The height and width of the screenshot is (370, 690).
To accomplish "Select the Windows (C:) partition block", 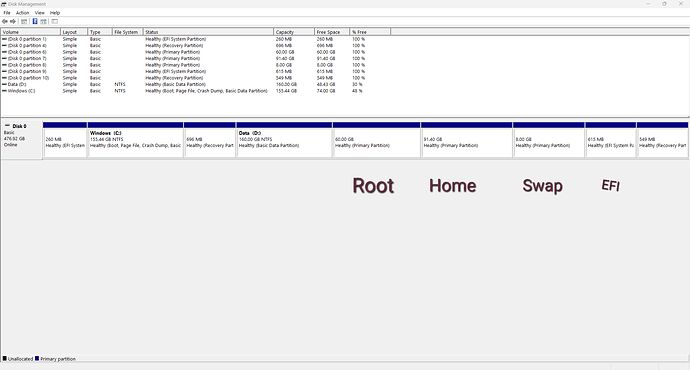I will coord(136,139).
